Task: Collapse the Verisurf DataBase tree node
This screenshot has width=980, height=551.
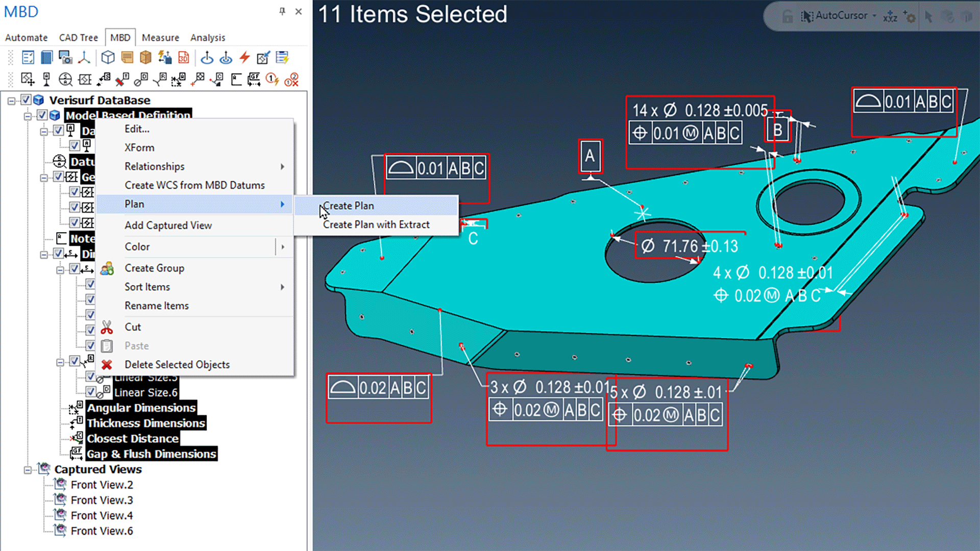Action: pyautogui.click(x=11, y=101)
